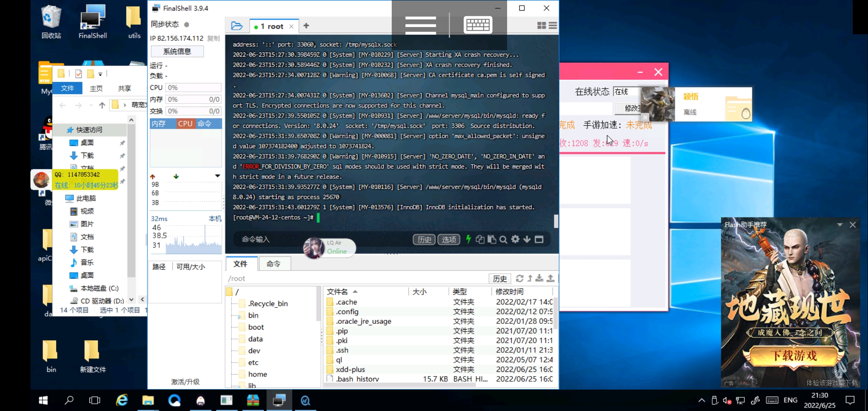868x411 pixels.
Task: Open the volume icon in system tray
Action: [727, 400]
